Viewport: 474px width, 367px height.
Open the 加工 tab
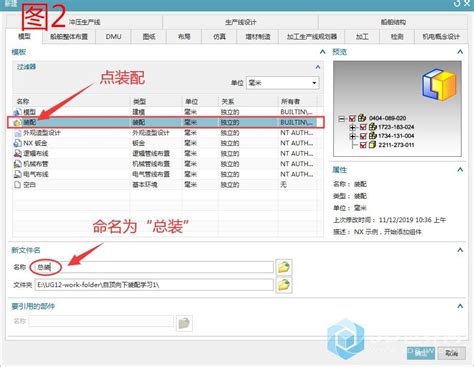click(362, 37)
